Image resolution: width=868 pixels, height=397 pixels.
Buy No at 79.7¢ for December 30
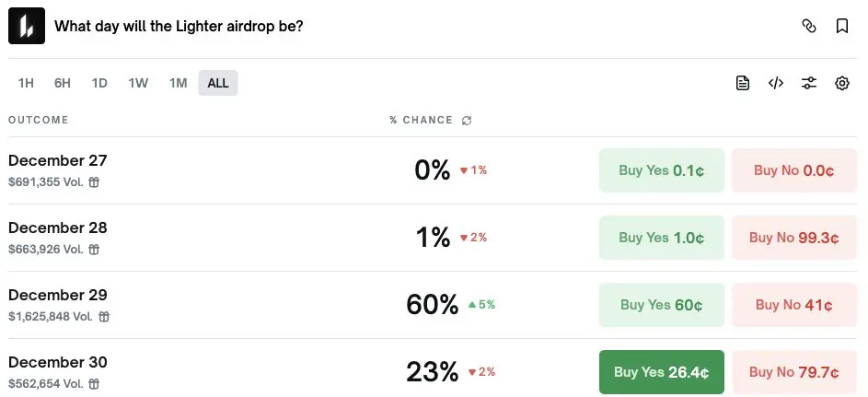click(793, 372)
